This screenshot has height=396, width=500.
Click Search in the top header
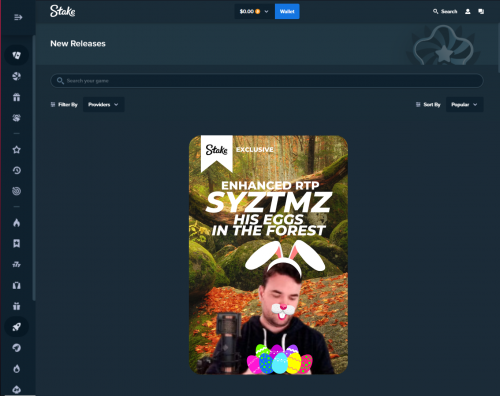[x=445, y=11]
